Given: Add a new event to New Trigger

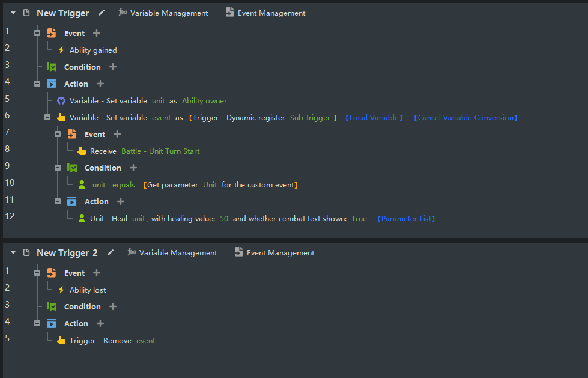Looking at the screenshot, I should (x=97, y=34).
